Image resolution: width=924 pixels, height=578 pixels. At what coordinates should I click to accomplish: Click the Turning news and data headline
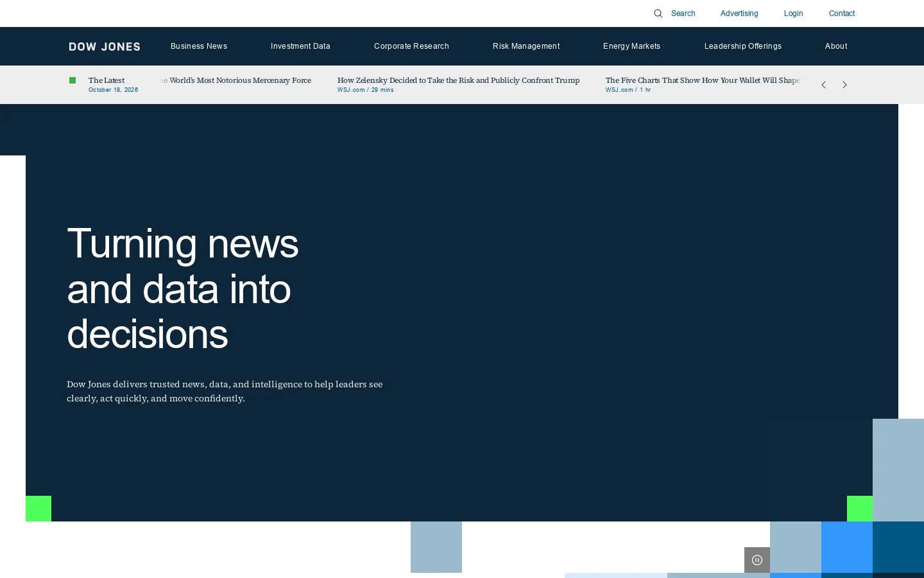pyautogui.click(x=183, y=289)
